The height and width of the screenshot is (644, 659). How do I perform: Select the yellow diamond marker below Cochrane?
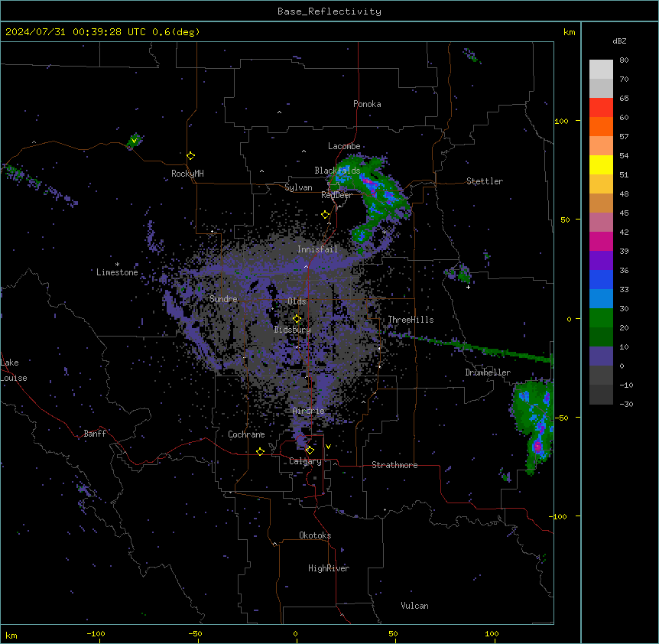pyautogui.click(x=260, y=451)
